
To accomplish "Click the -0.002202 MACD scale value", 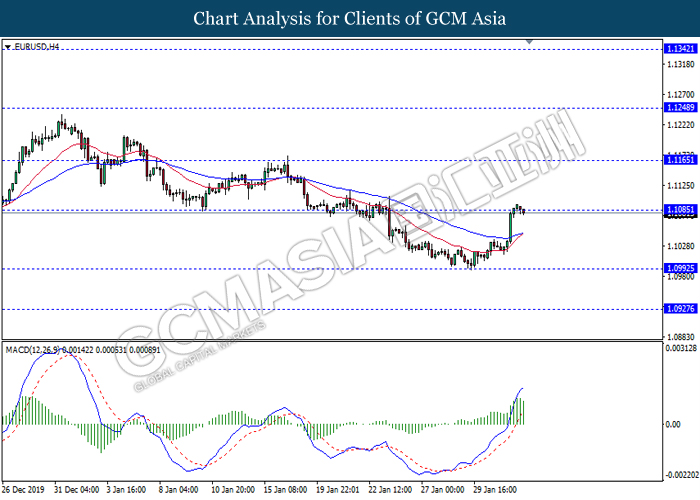I will pyautogui.click(x=681, y=475).
